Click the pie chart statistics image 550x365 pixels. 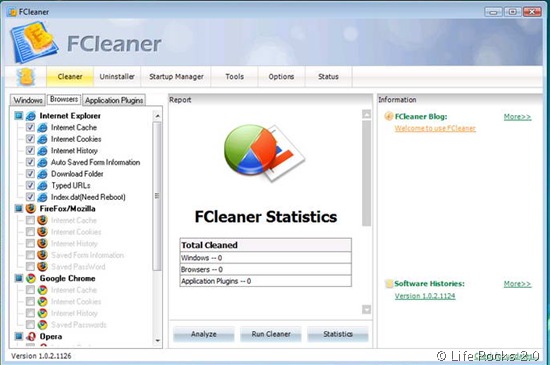[x=264, y=153]
